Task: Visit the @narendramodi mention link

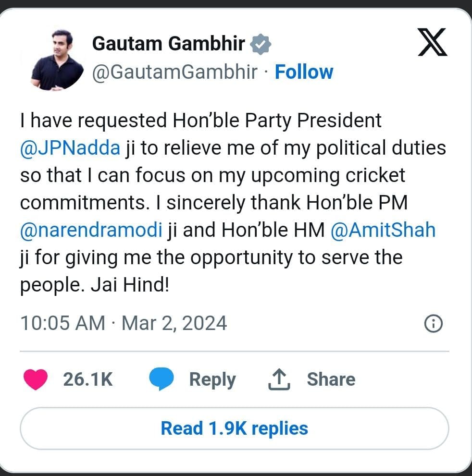Action: [91, 231]
